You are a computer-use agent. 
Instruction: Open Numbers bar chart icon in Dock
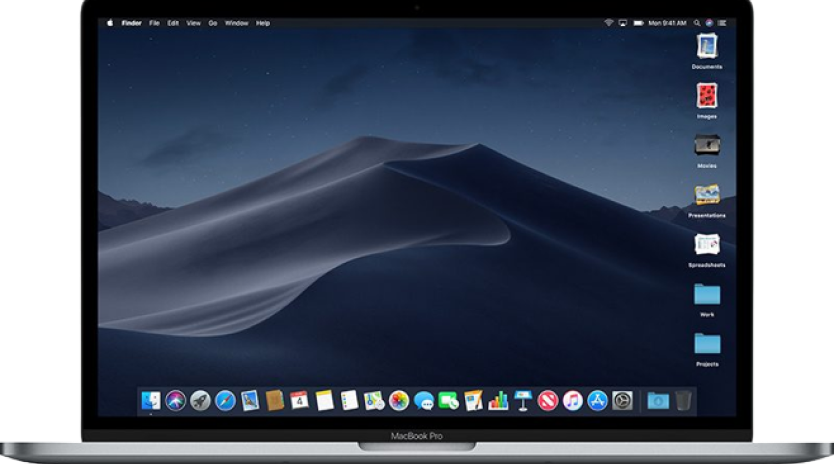coord(498,400)
